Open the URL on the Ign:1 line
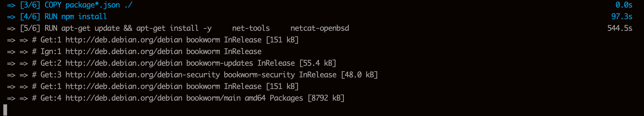Image resolution: width=644 pixels, height=116 pixels. click(x=124, y=52)
